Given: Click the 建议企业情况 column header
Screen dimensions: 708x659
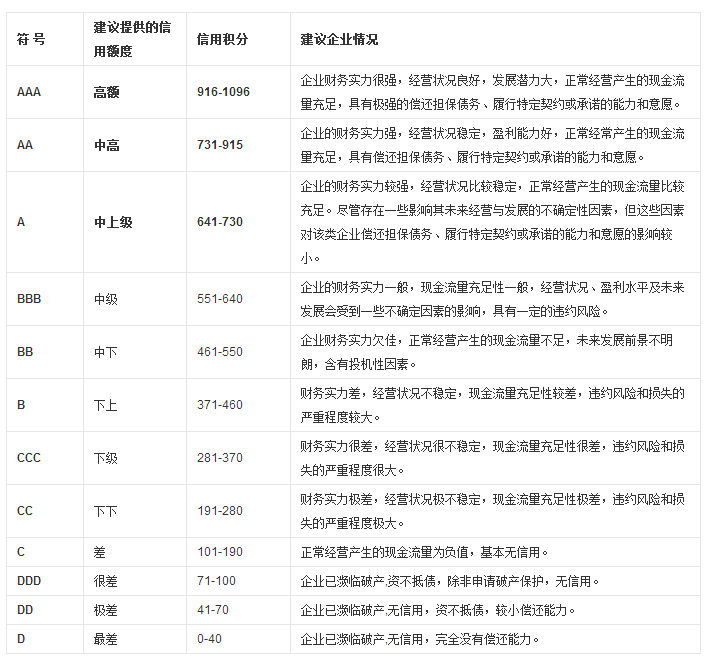Looking at the screenshot, I should [x=339, y=39].
